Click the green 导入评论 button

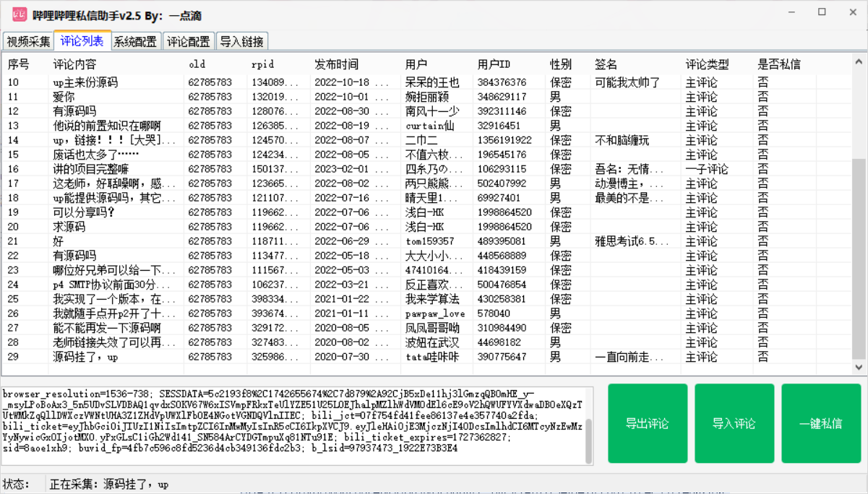tap(734, 423)
